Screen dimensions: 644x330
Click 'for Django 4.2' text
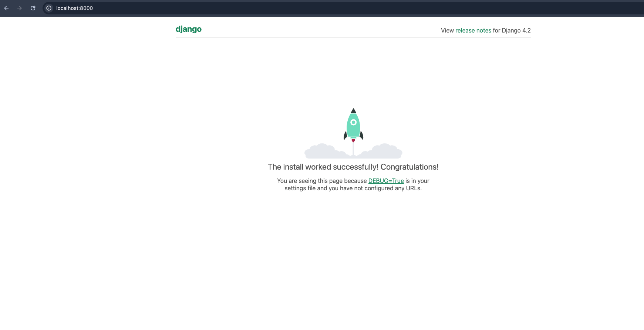coord(512,31)
